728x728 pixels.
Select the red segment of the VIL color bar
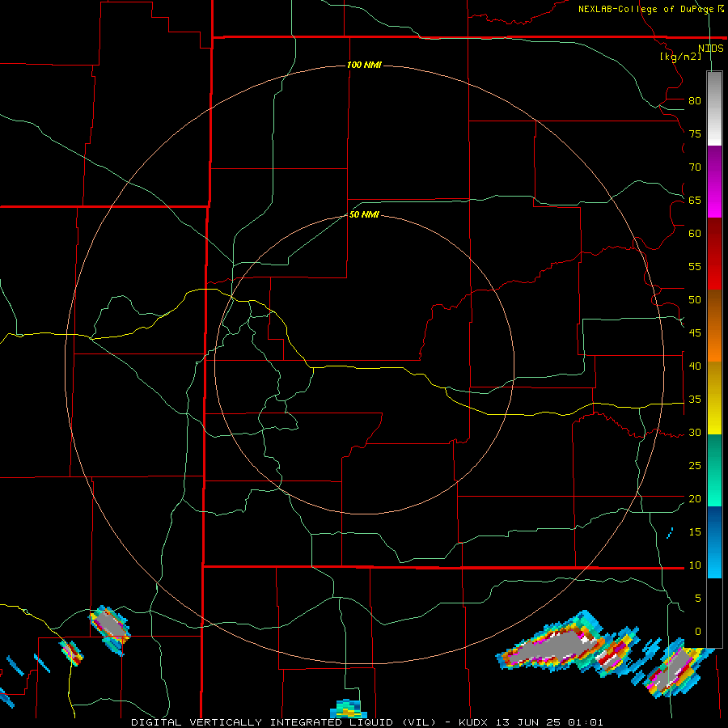pyautogui.click(x=714, y=253)
